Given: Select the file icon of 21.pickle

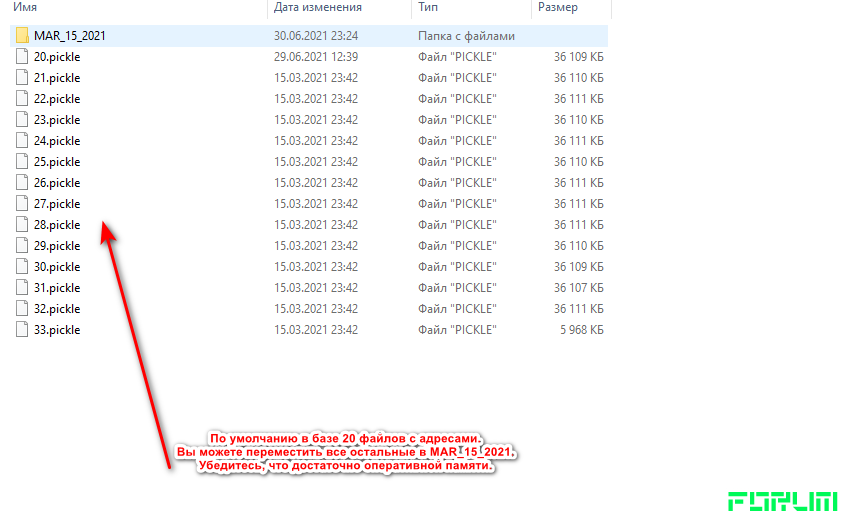Looking at the screenshot, I should coord(22,78).
